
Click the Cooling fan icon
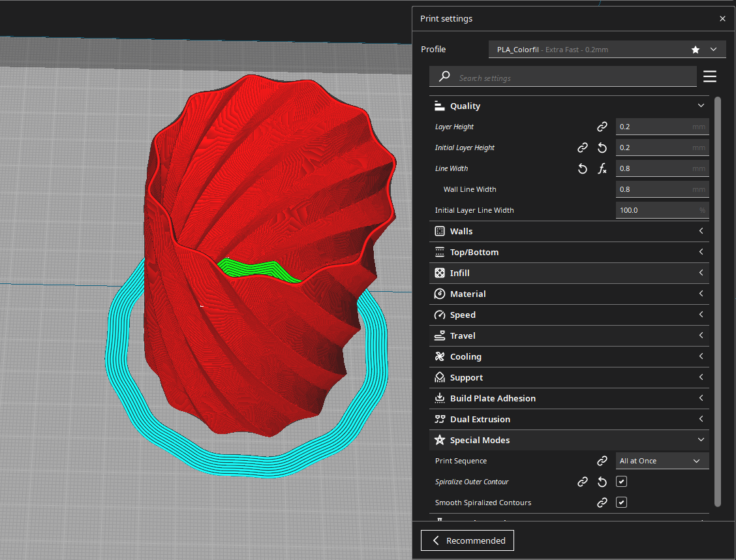pos(439,357)
